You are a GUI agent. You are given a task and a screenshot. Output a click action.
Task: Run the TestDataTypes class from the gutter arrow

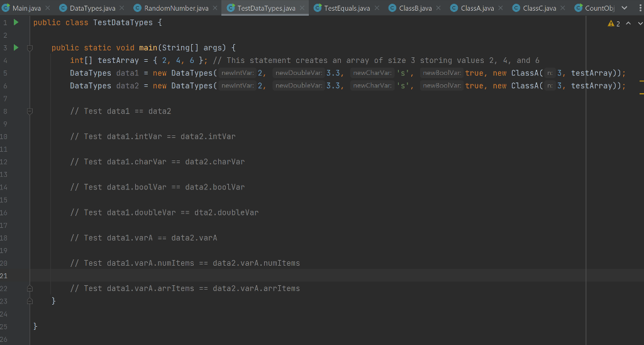[16, 22]
